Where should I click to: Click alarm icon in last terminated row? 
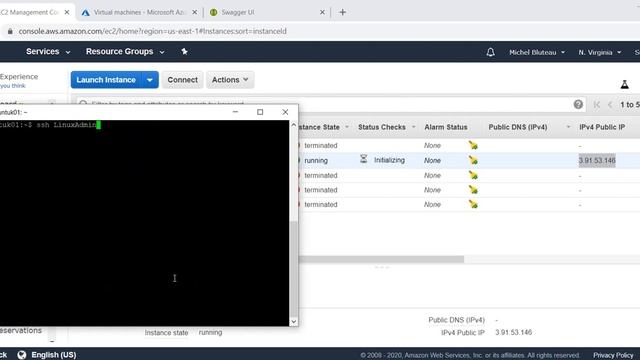(473, 204)
